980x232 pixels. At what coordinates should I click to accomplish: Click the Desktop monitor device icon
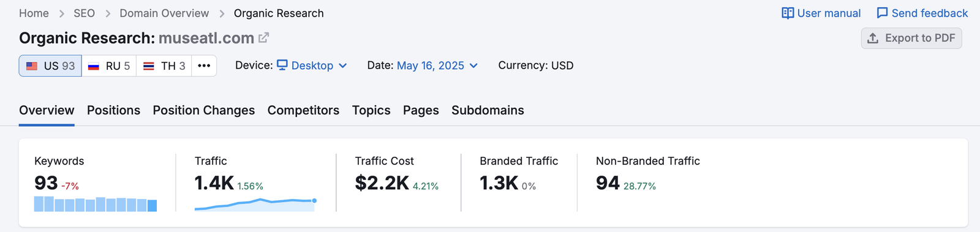(282, 65)
